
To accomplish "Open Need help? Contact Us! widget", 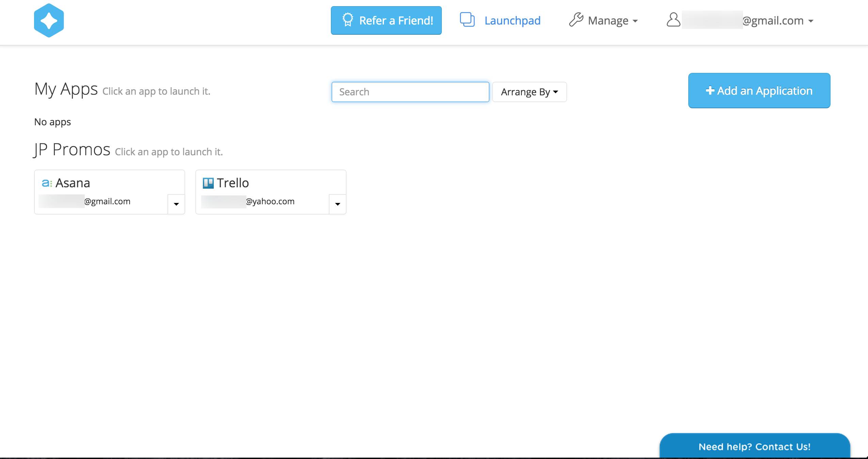I will tap(754, 446).
